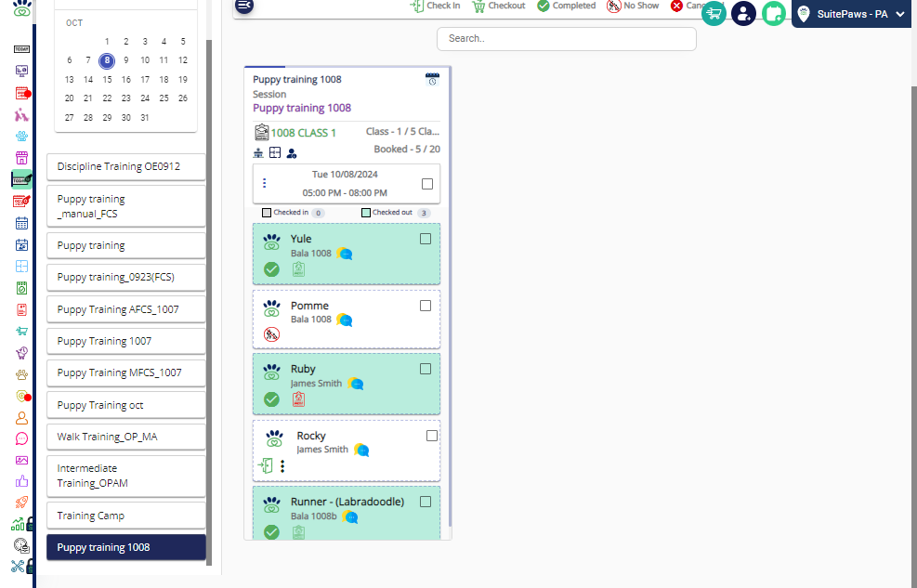The height and width of the screenshot is (588, 917).
Task: Tick the session date checkbox for Tue 10/08/2024
Action: coord(427,184)
